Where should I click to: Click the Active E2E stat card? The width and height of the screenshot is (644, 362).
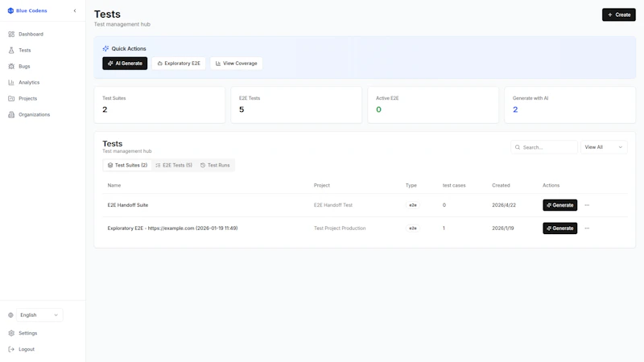pos(433,105)
